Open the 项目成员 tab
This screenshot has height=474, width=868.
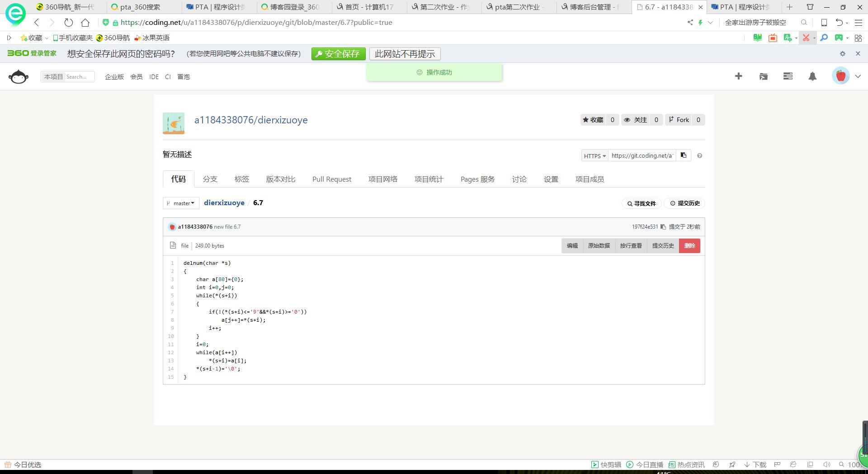tap(590, 179)
